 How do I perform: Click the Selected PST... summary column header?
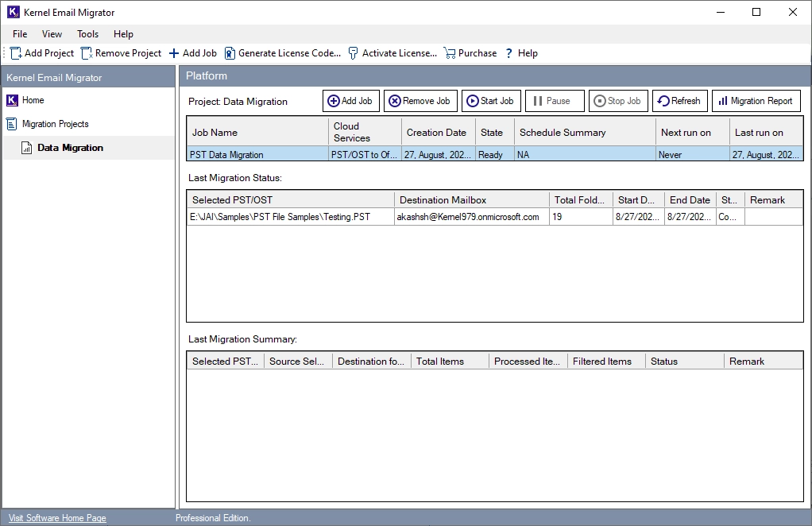[226, 362]
